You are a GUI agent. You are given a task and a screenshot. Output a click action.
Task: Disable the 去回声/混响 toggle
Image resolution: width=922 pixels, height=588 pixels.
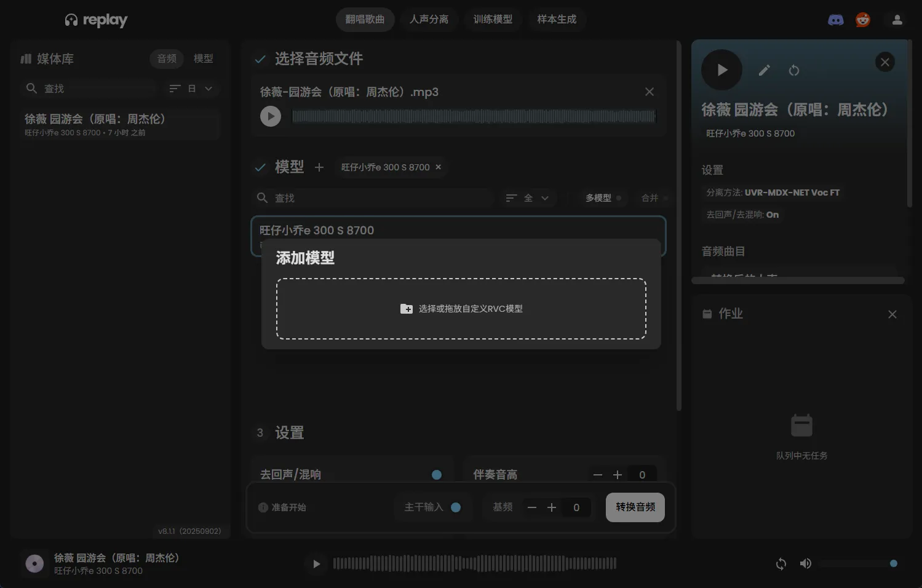click(x=437, y=474)
